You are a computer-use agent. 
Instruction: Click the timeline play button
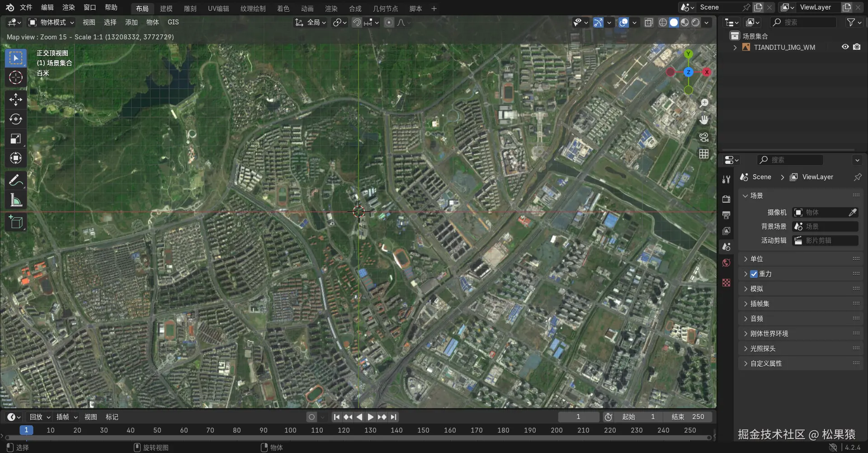tap(370, 417)
